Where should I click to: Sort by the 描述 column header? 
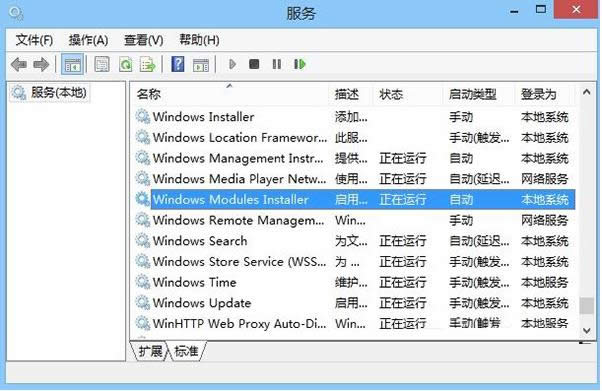click(x=351, y=94)
